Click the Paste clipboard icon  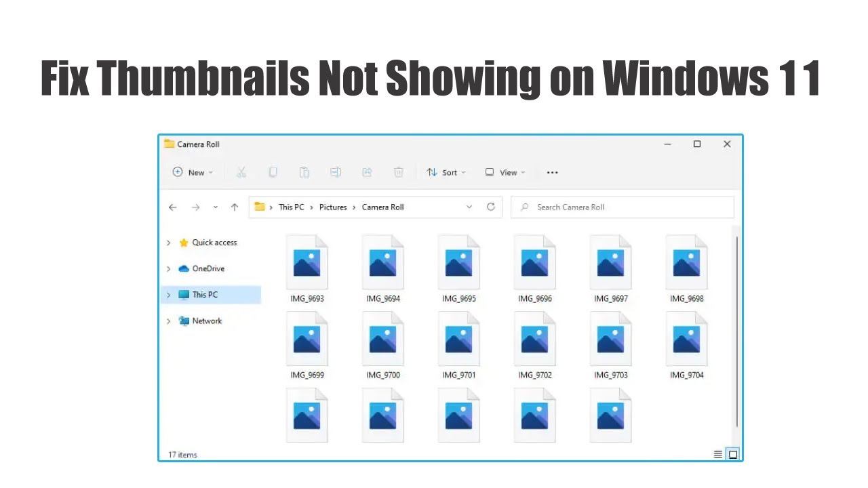click(x=304, y=172)
